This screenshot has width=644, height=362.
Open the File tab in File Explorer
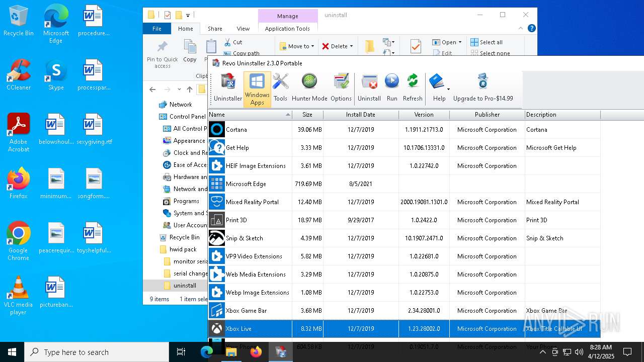157,29
